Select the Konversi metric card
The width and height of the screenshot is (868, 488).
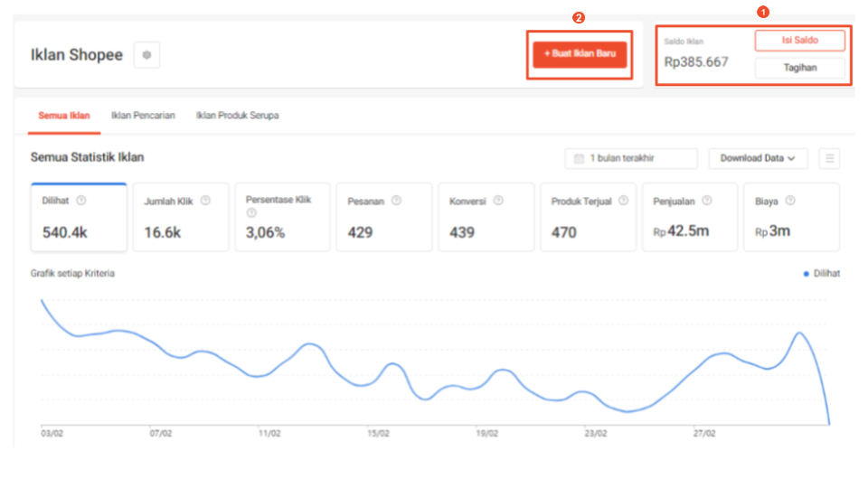click(x=486, y=217)
